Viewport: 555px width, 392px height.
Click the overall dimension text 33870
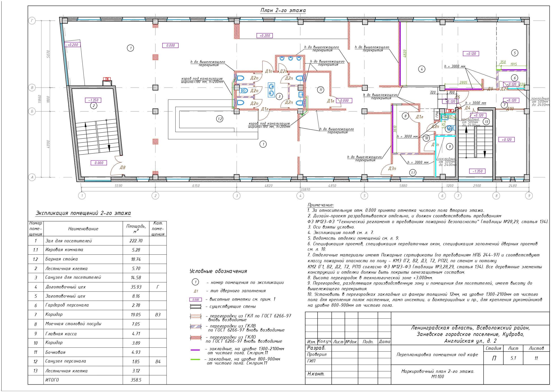(x=305, y=190)
